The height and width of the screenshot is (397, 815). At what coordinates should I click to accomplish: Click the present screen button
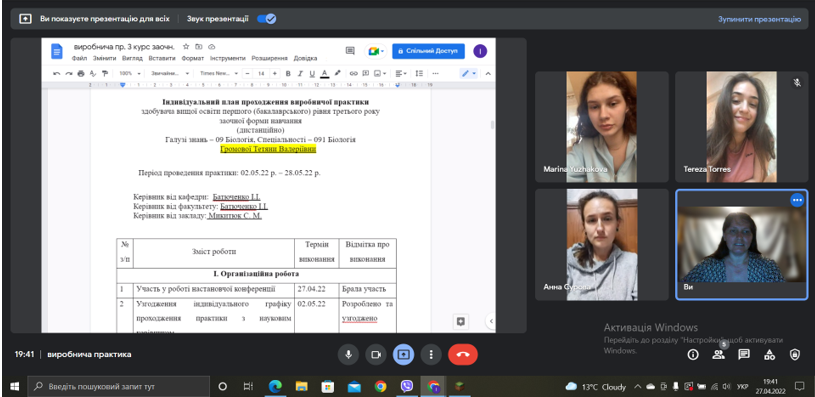[403, 354]
